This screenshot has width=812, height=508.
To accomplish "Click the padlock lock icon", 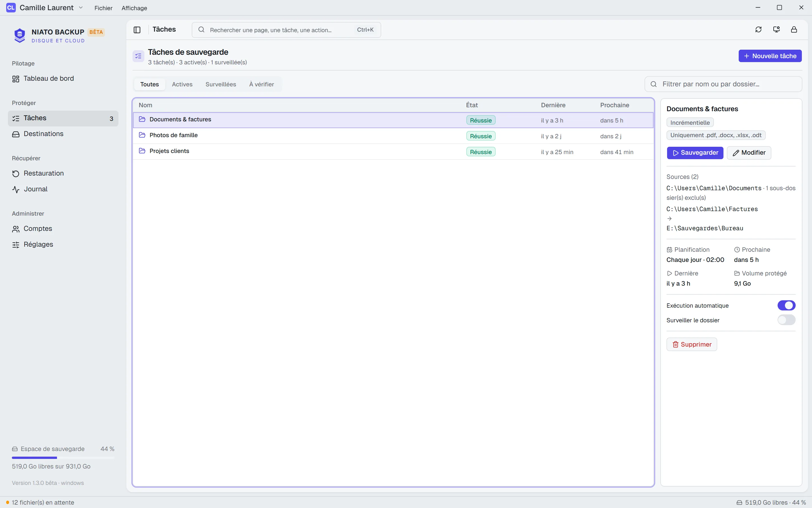I will [x=794, y=30].
